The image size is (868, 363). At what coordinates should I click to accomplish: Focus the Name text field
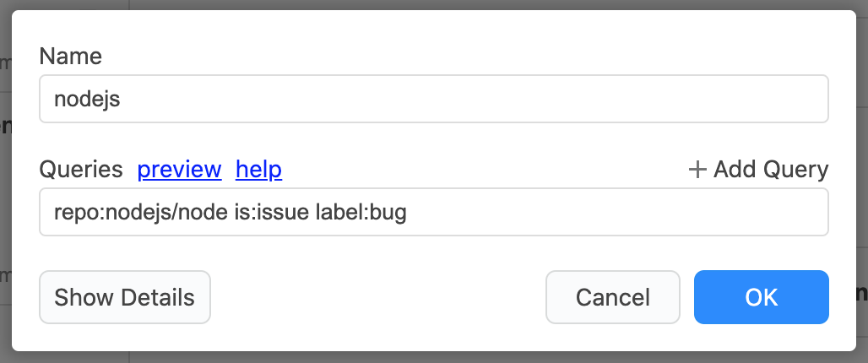(433, 100)
